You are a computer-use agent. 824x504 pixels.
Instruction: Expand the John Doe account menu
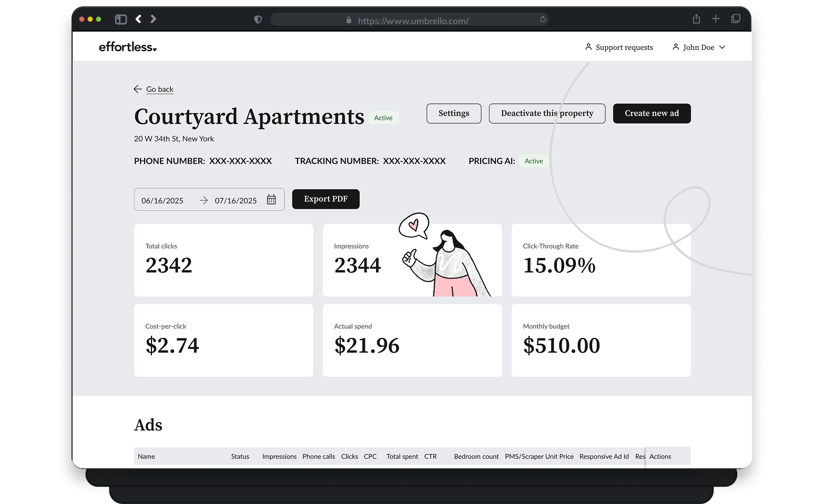[x=699, y=47]
